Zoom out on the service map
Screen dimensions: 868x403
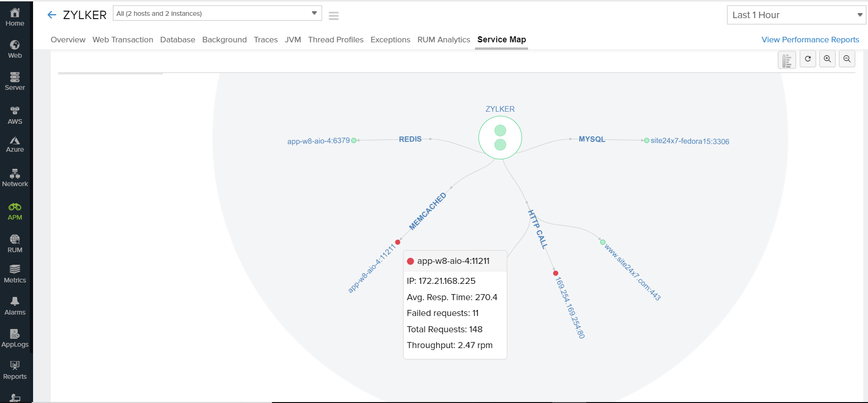(x=847, y=59)
